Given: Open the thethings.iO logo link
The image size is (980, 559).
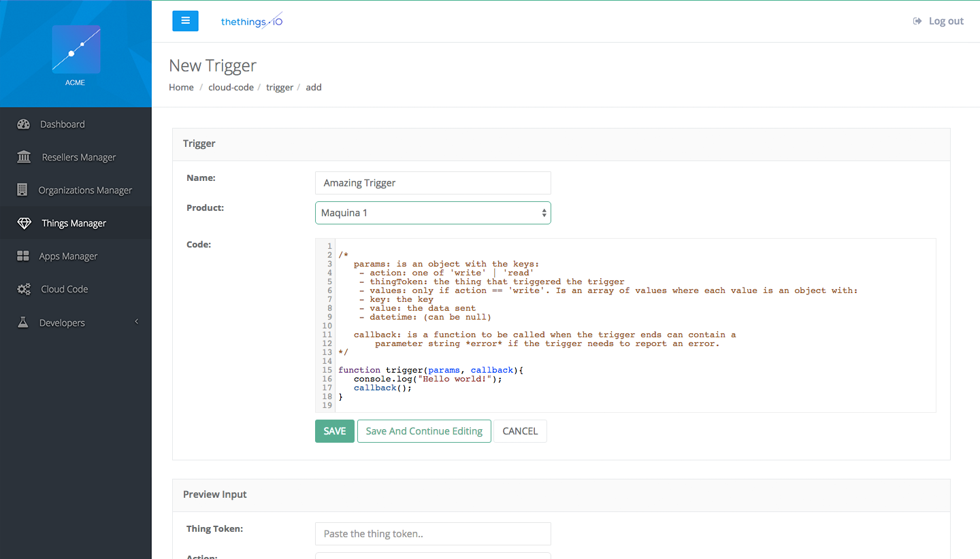Looking at the screenshot, I should pos(252,21).
